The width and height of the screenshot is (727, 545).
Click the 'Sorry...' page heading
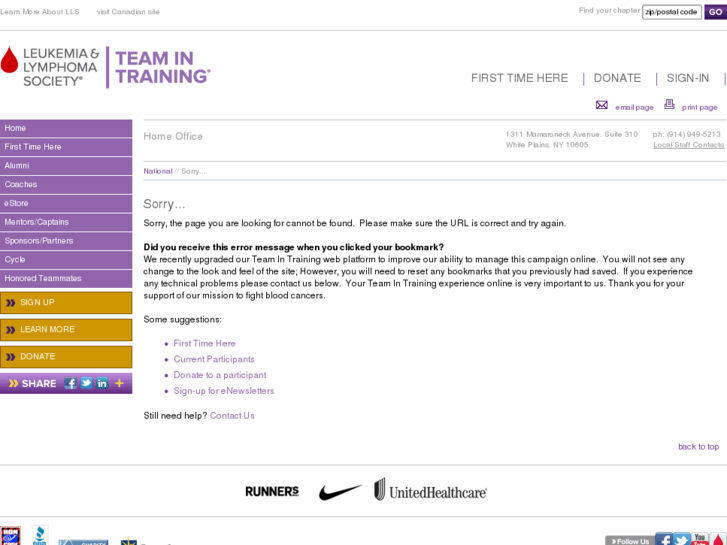click(164, 204)
